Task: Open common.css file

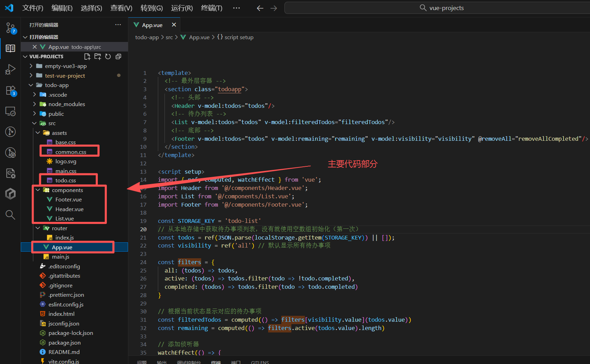Action: click(71, 152)
